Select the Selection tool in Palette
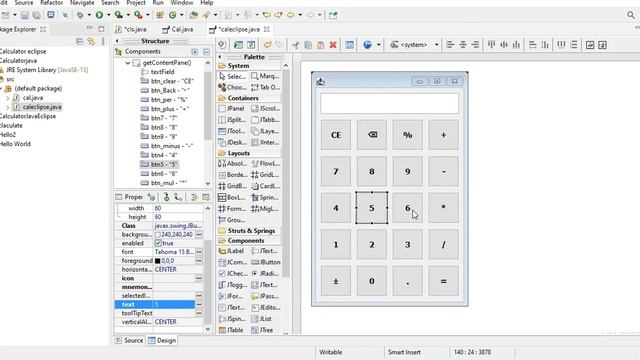Screen dimensions: 640x360 (232, 76)
